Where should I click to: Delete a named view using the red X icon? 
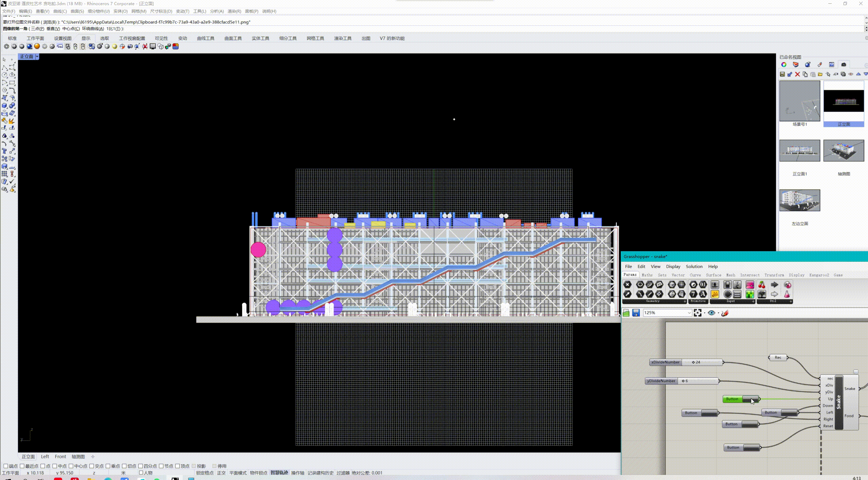tap(798, 74)
